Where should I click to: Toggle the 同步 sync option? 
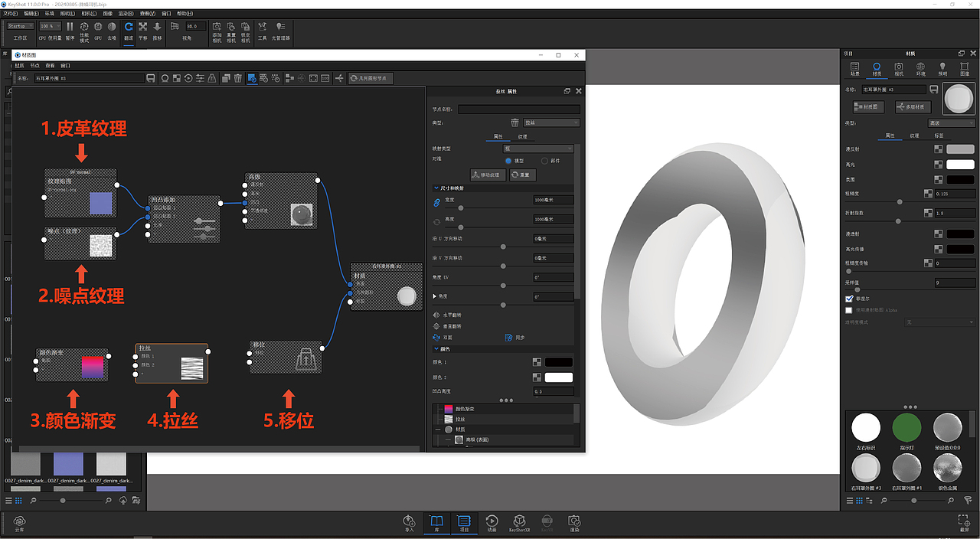click(x=508, y=337)
